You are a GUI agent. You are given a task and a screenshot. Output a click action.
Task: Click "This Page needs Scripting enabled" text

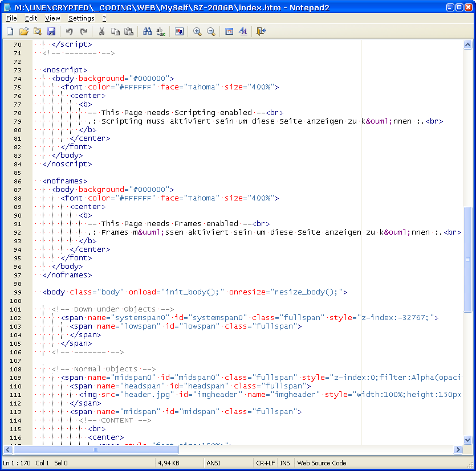177,113
